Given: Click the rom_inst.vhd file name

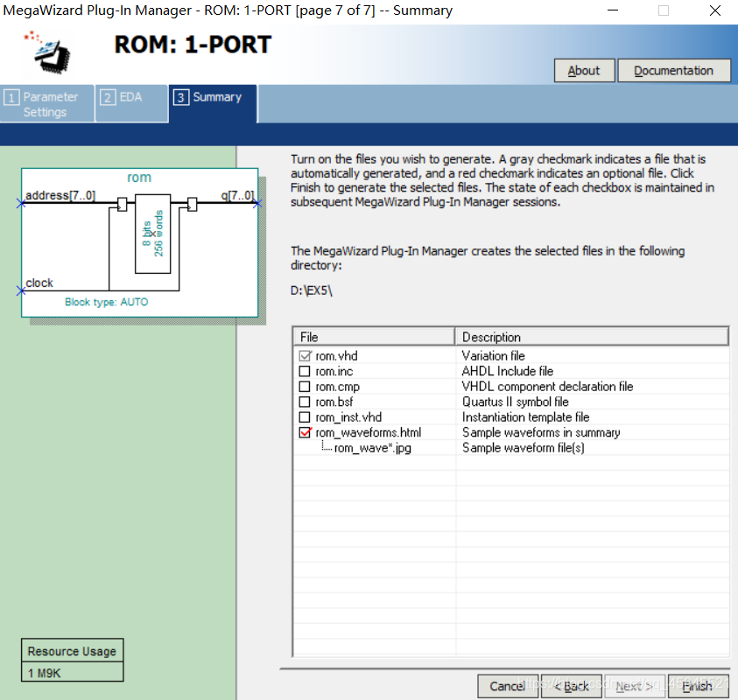Looking at the screenshot, I should coord(348,417).
